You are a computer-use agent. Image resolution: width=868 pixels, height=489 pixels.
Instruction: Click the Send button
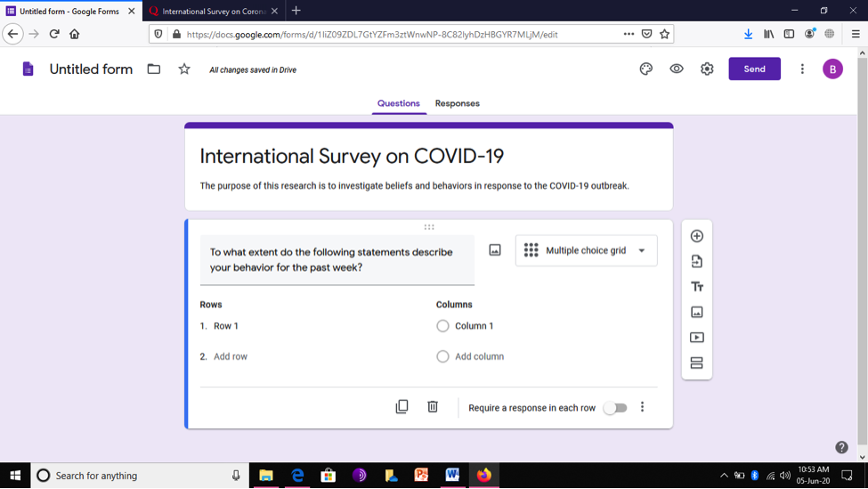755,69
